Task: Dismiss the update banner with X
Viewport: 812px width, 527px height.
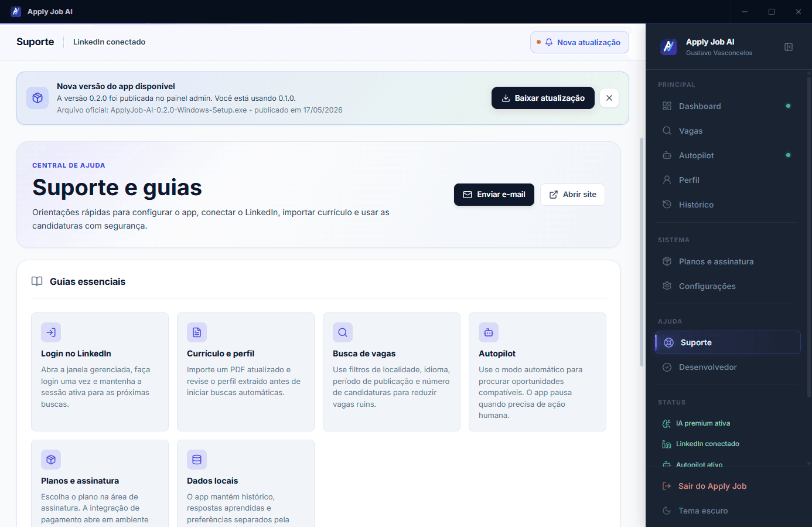Action: click(x=609, y=98)
